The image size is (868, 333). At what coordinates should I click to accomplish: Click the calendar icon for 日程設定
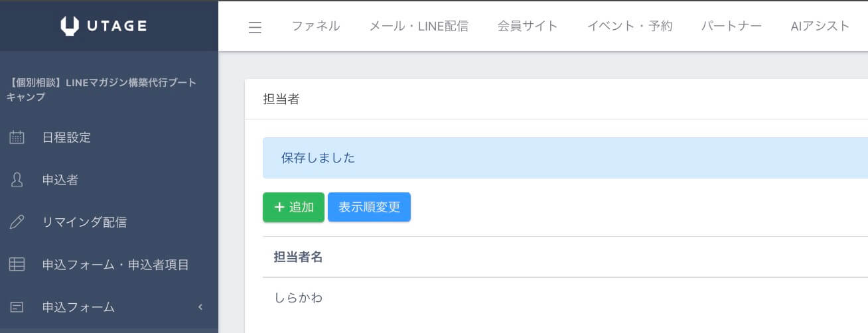(17, 137)
